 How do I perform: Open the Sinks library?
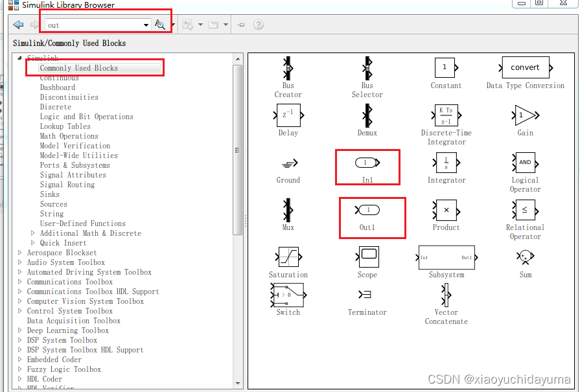coord(49,194)
